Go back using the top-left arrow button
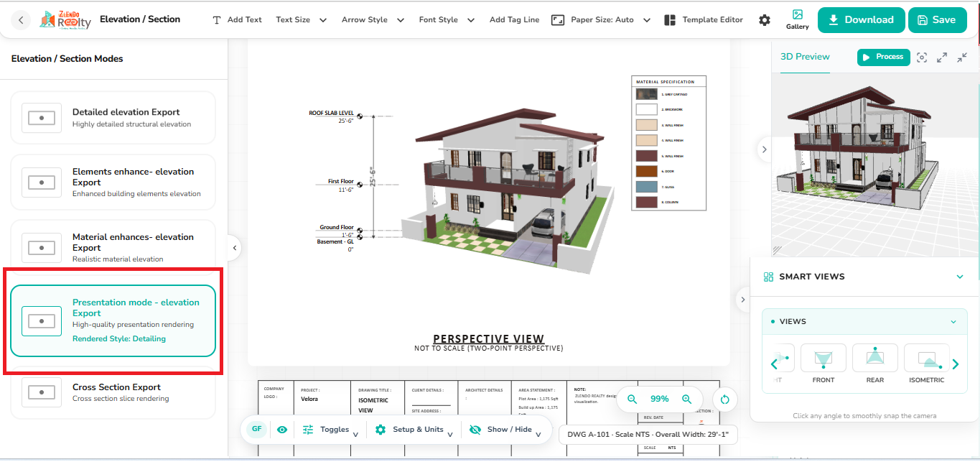Screen dimensions: 980x462 click(x=21, y=20)
